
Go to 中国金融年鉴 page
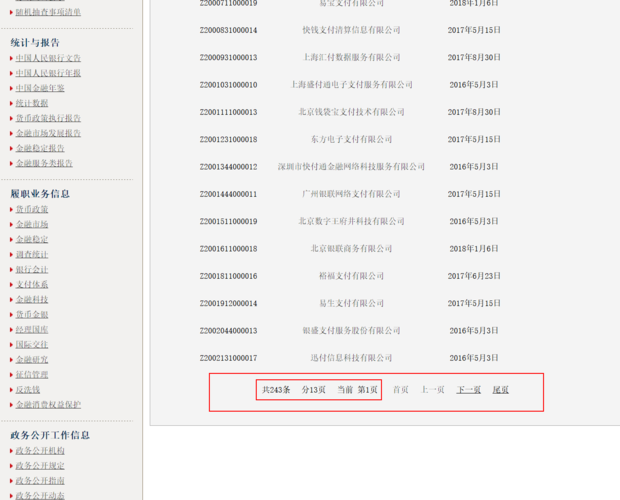point(40,88)
